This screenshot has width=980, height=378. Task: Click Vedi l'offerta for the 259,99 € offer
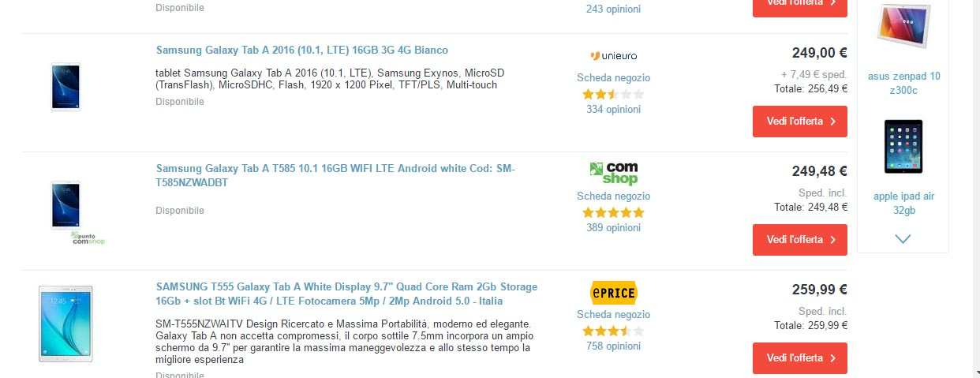(x=800, y=358)
